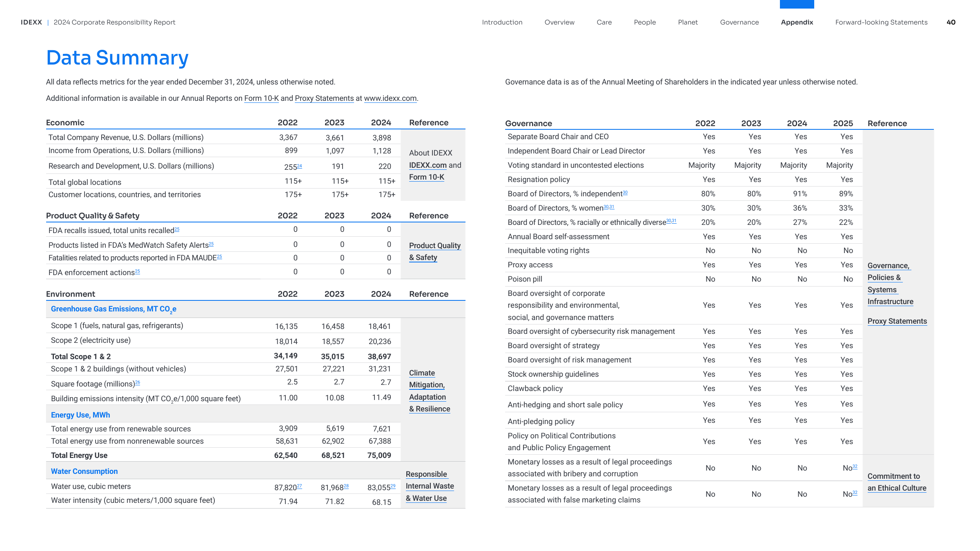
Task: Open IDEXX.com reference link
Action: pos(428,165)
